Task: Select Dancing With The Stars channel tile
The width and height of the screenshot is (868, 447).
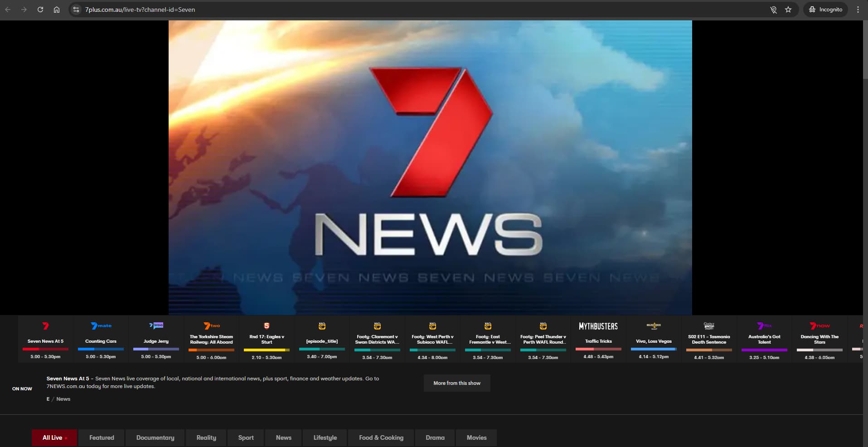Action: click(819, 340)
